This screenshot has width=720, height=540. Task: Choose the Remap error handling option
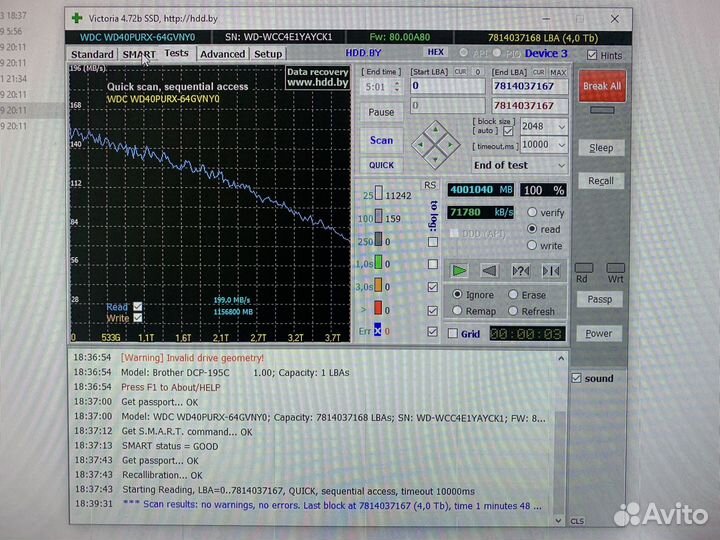click(x=457, y=311)
